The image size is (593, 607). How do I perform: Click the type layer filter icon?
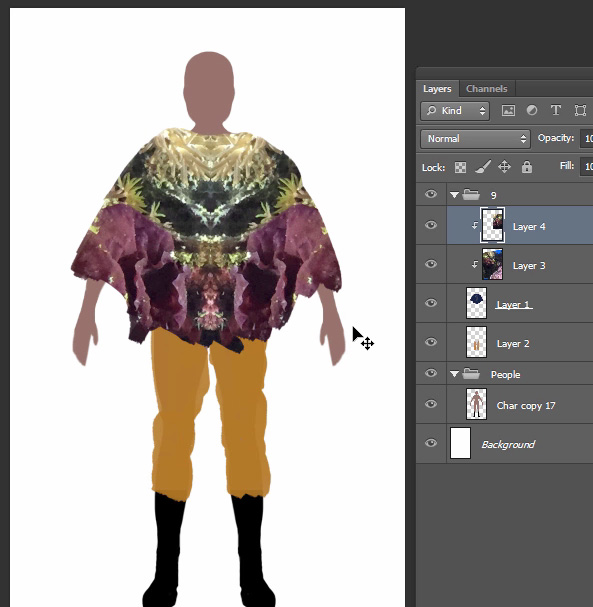[x=556, y=110]
